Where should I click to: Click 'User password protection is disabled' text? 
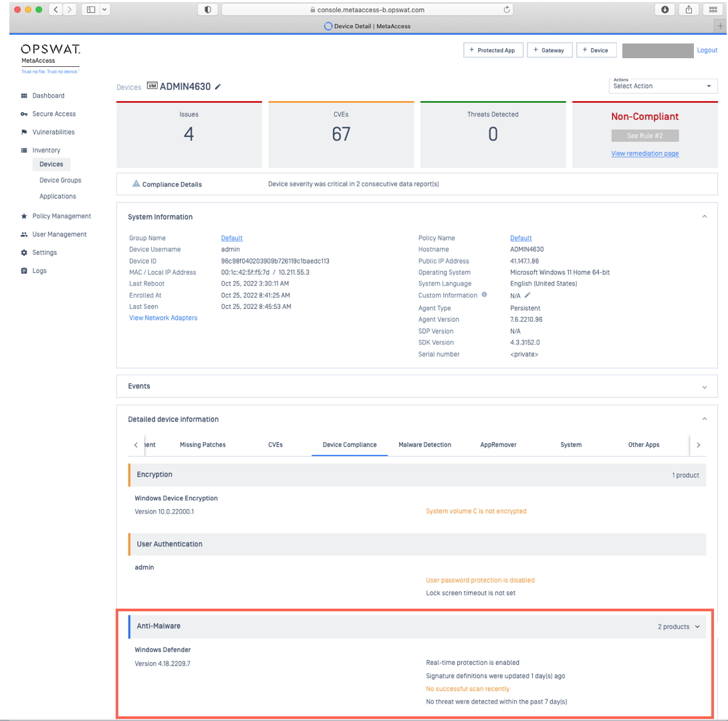(480, 581)
